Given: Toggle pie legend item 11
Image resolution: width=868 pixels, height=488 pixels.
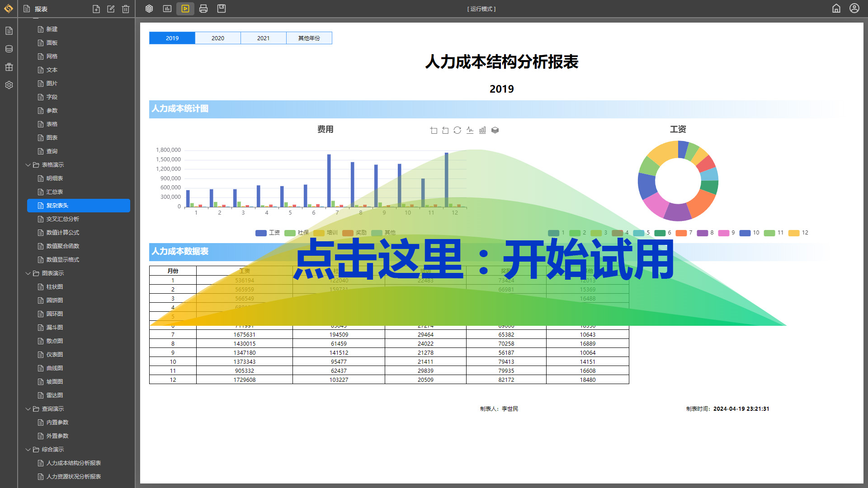Looking at the screenshot, I should pos(774,233).
